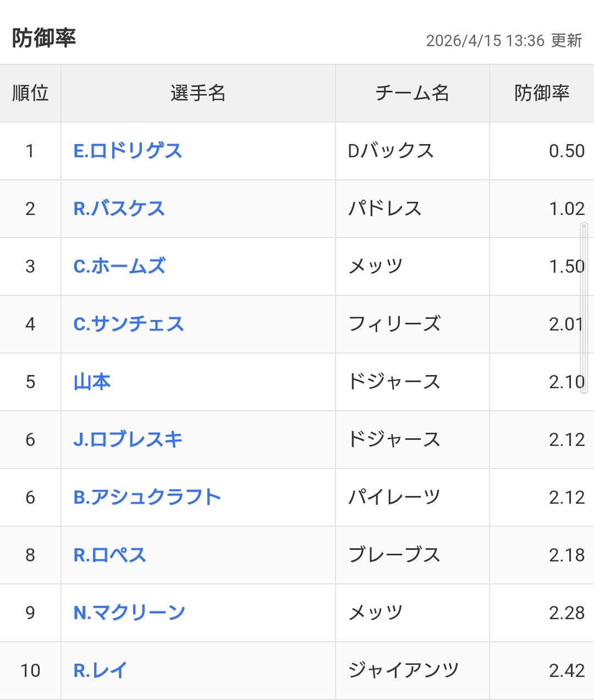
Task: Click the 防御率 section heading
Action: 44,38
